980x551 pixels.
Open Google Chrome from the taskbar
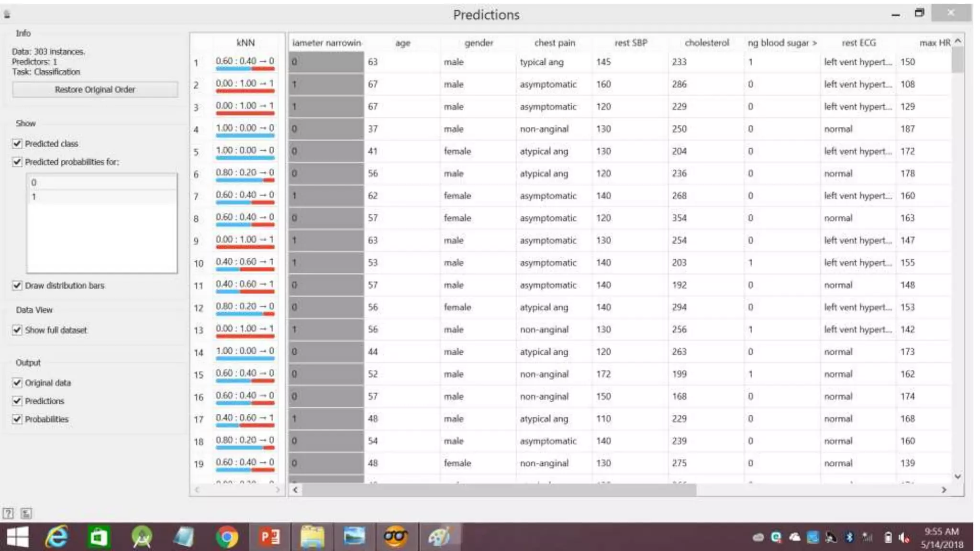tap(227, 537)
